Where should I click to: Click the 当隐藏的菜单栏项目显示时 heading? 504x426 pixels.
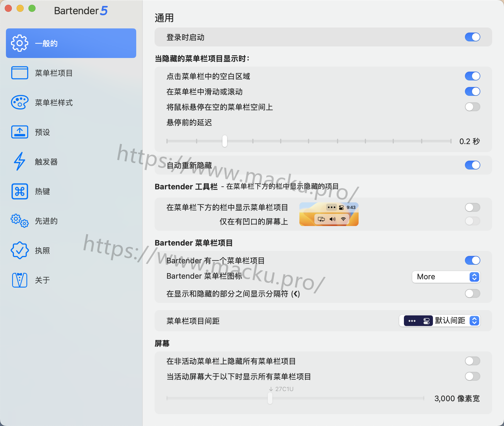click(x=202, y=59)
